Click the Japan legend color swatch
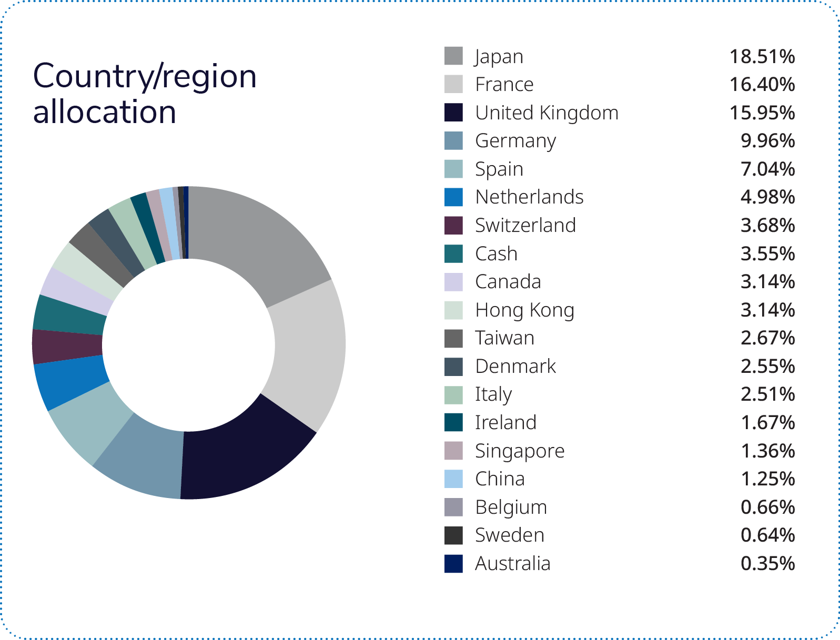Image resolution: width=840 pixels, height=640 pixels. (453, 56)
